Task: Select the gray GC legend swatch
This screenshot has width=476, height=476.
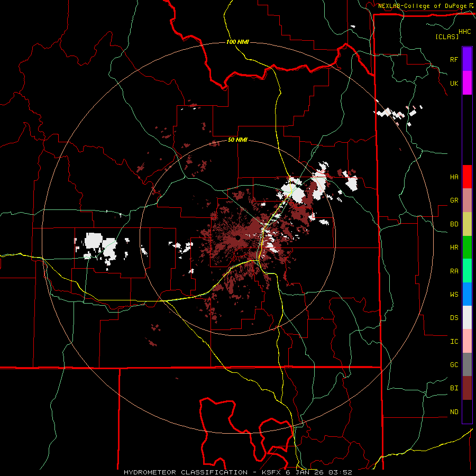Action: (467, 364)
